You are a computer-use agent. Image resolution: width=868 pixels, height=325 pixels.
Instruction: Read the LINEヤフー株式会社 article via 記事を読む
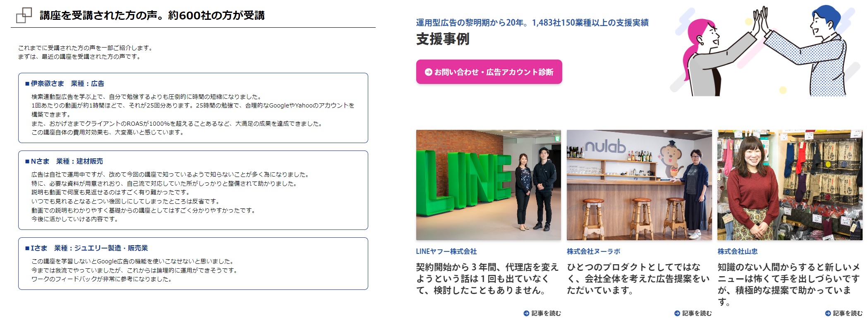pos(542,313)
